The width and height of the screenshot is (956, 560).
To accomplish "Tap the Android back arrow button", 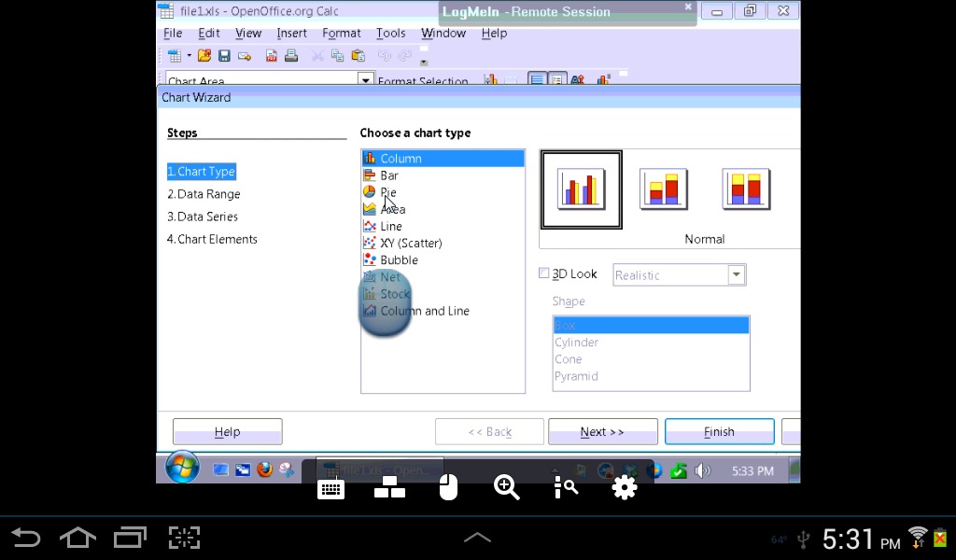I will click(26, 538).
